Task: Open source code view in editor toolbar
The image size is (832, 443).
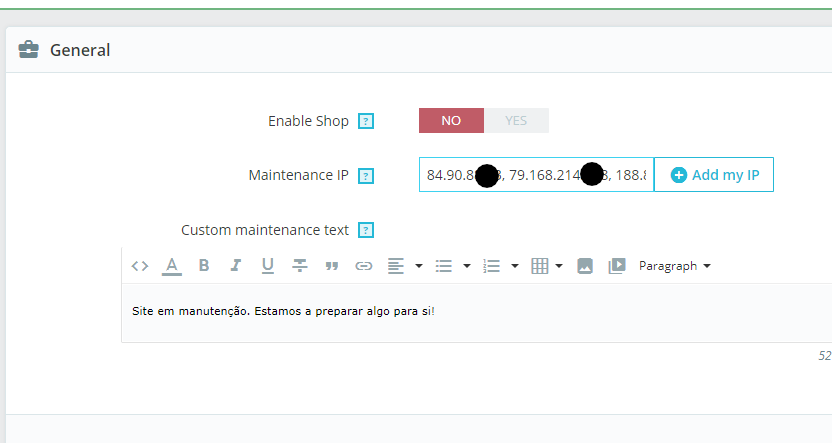Action: [140, 266]
